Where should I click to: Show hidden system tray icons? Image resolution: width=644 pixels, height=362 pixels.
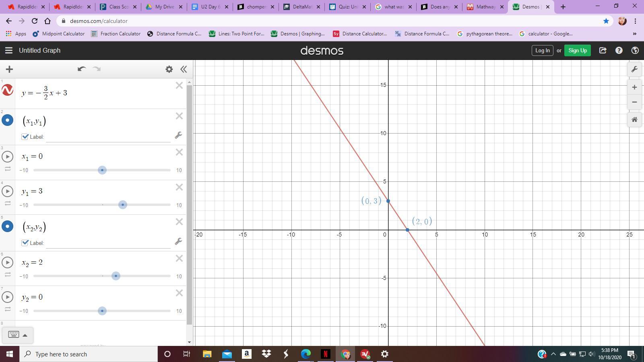[x=553, y=354]
